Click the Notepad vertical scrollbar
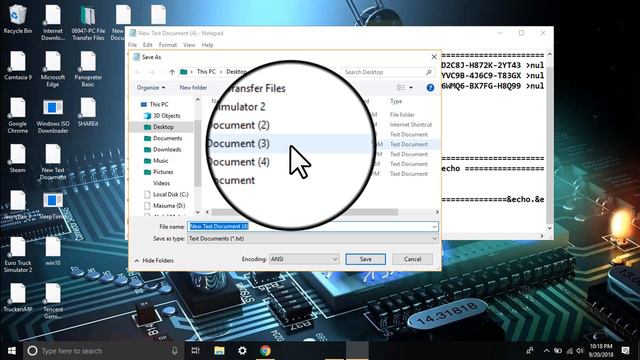 tap(549, 141)
